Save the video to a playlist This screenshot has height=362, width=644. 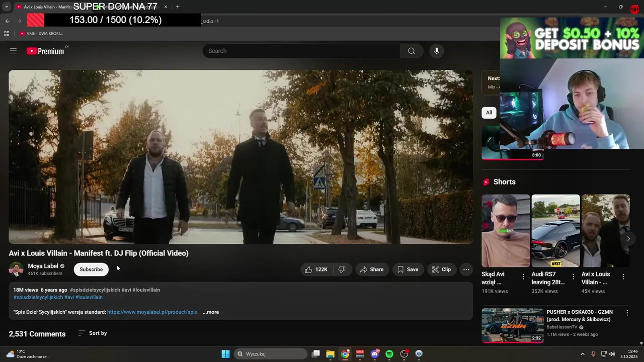click(408, 269)
